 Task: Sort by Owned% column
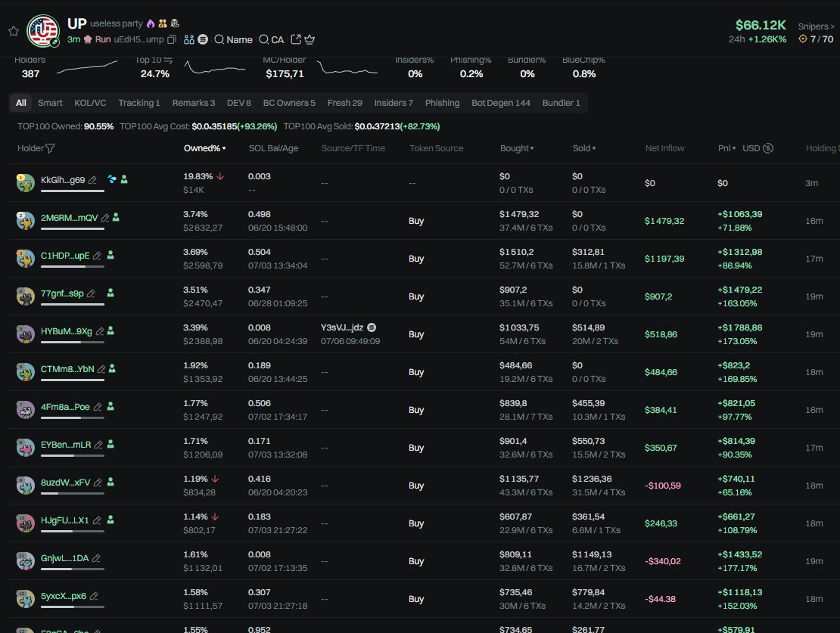[204, 148]
